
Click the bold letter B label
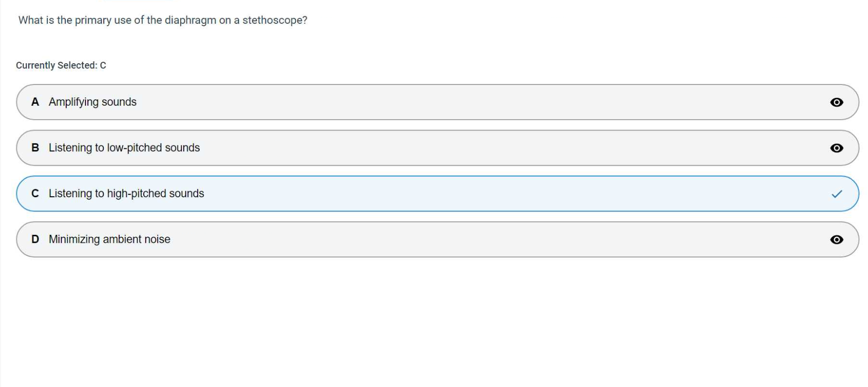[x=35, y=148]
